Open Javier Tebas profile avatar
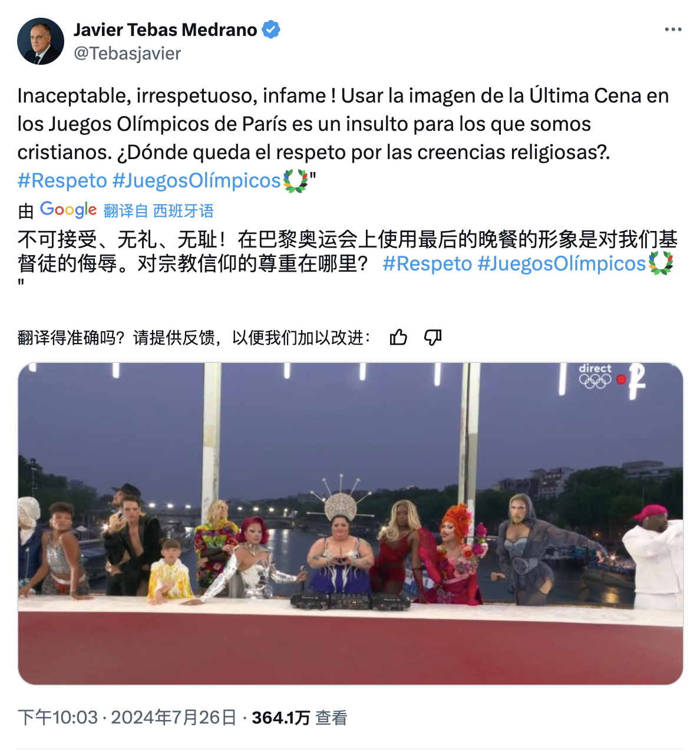 (x=41, y=41)
